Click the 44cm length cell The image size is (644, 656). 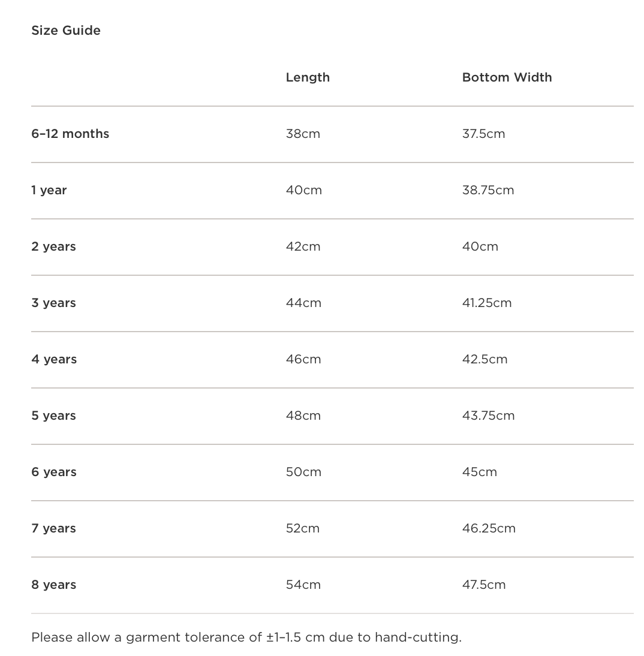[x=303, y=303]
